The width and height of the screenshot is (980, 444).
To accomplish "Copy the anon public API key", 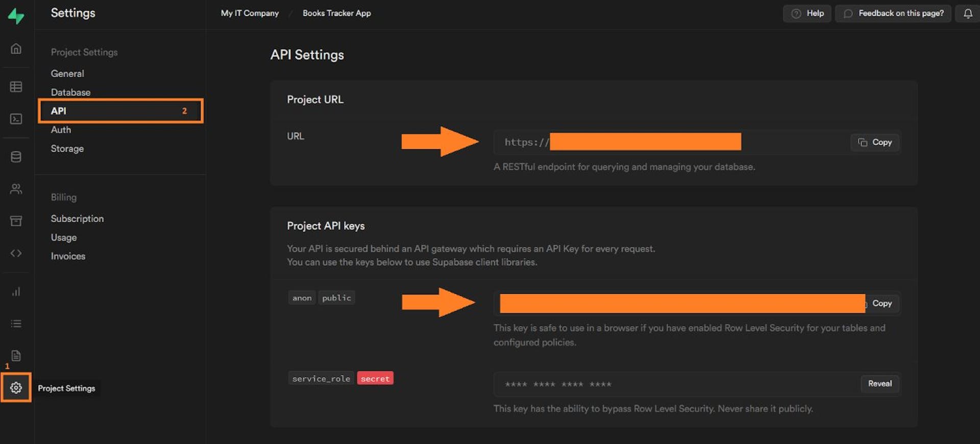I will pos(881,303).
